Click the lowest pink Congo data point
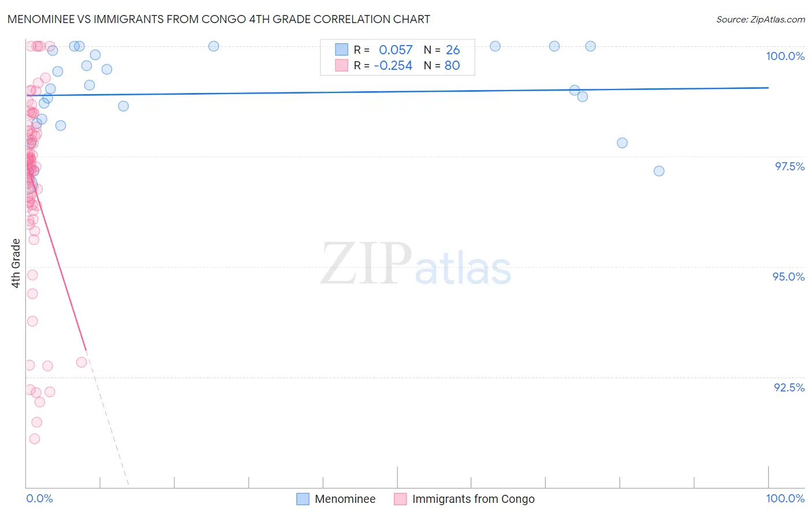Viewport: 812px width, 515px height. point(35,439)
